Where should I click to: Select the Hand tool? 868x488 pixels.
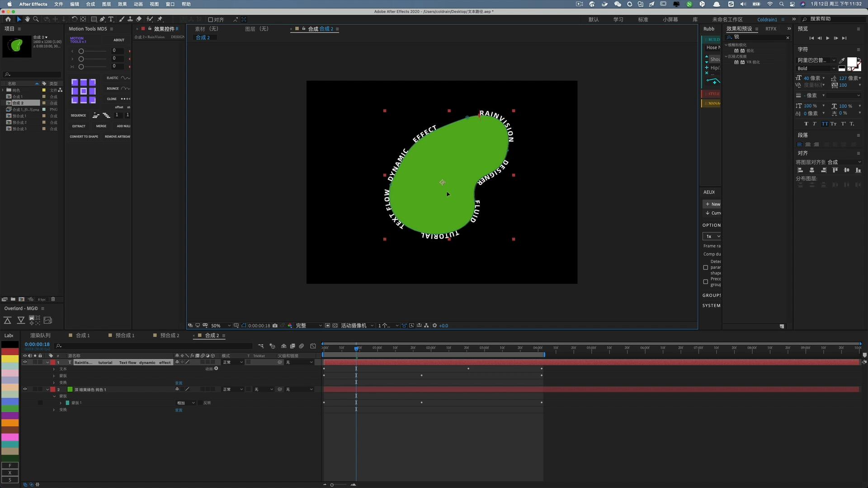pyautogui.click(x=27, y=19)
